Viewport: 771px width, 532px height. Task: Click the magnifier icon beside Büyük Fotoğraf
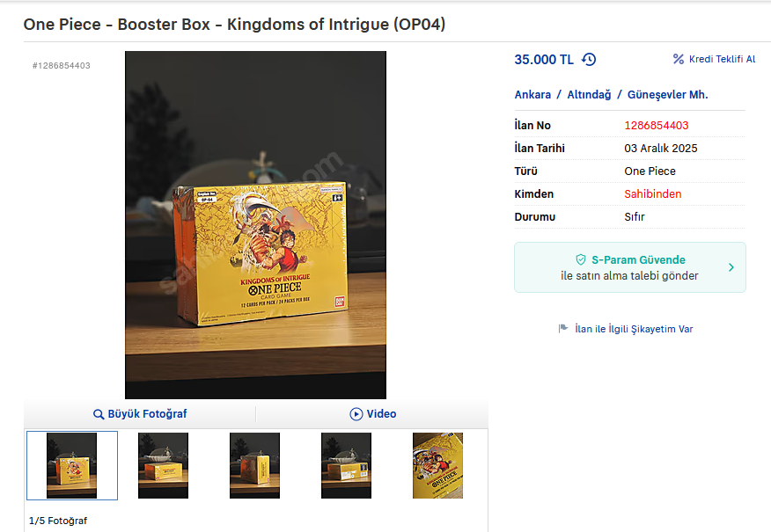point(99,414)
